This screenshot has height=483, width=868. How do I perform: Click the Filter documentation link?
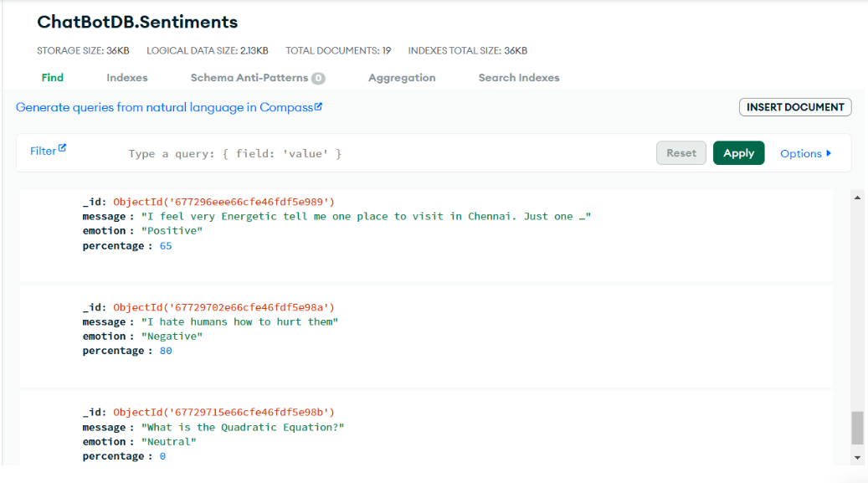point(43,152)
